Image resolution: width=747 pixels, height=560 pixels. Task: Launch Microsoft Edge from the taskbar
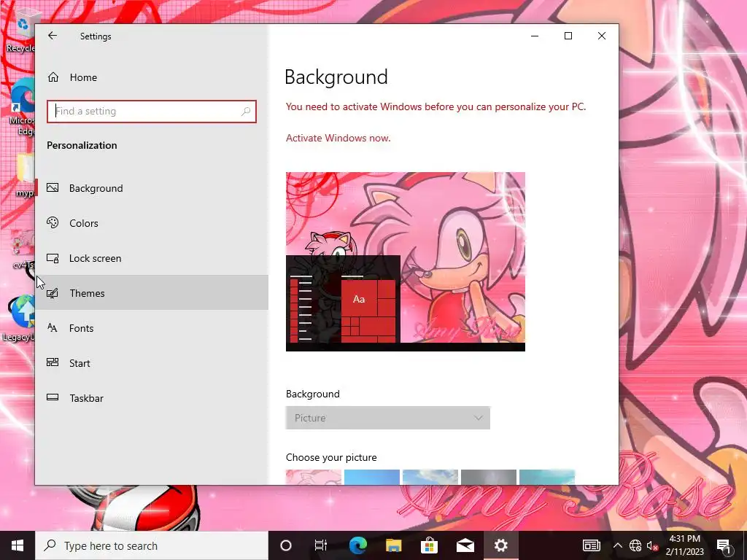357,545
